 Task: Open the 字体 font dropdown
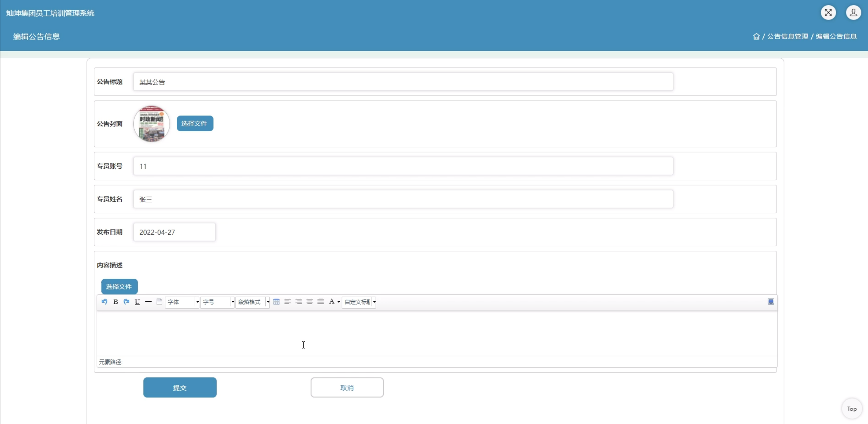coord(182,302)
